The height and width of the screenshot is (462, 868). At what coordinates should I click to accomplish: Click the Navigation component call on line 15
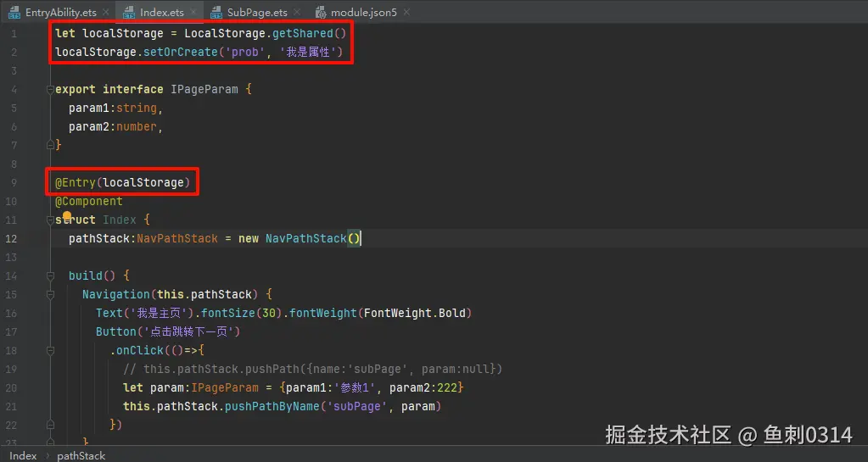(x=115, y=294)
